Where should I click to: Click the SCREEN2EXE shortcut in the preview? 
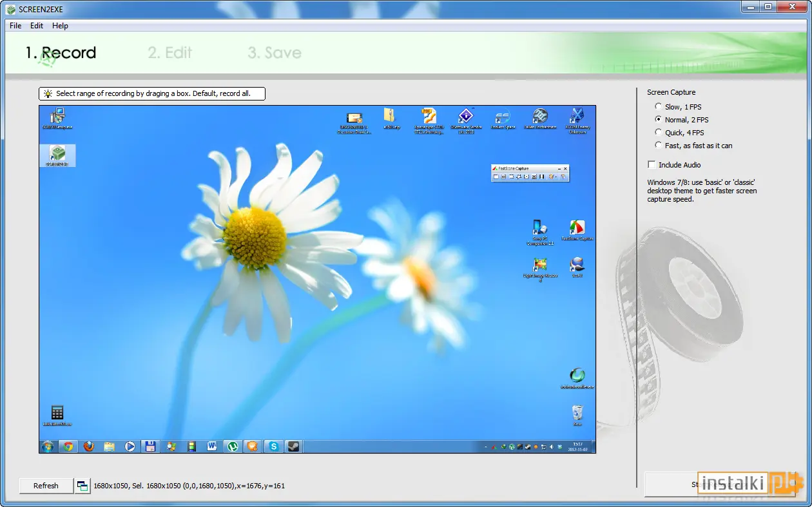click(58, 155)
